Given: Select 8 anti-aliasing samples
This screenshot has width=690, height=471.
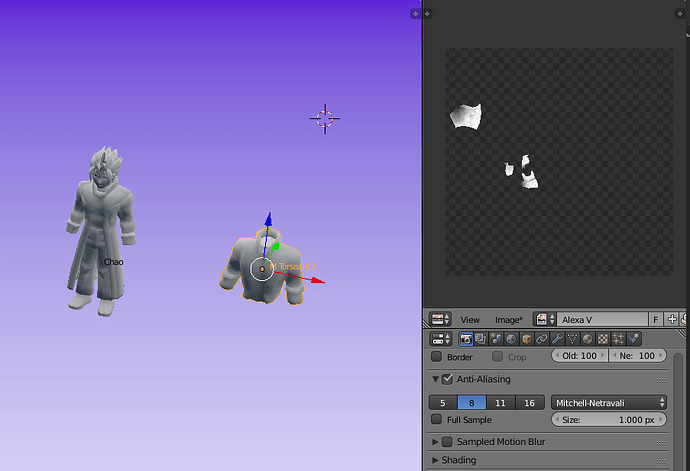Looking at the screenshot, I should pos(472,403).
